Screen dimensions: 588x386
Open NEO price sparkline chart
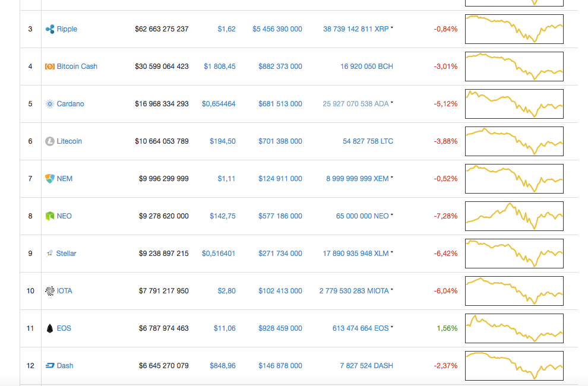514,216
